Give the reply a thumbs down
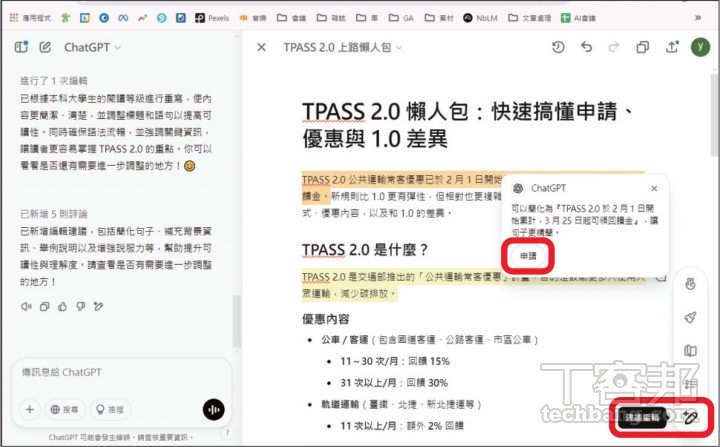 81,306
